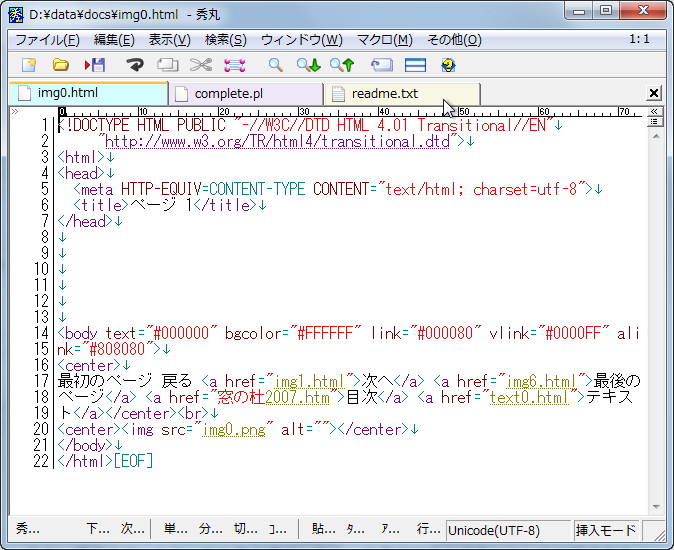Click the Open folder toolbar icon
The width and height of the screenshot is (674, 550).
[61, 65]
